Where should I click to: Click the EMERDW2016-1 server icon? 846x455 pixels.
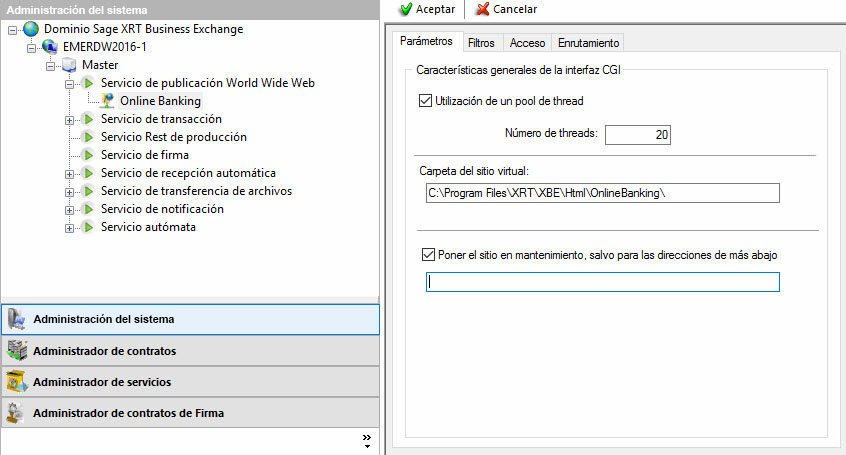[x=50, y=47]
